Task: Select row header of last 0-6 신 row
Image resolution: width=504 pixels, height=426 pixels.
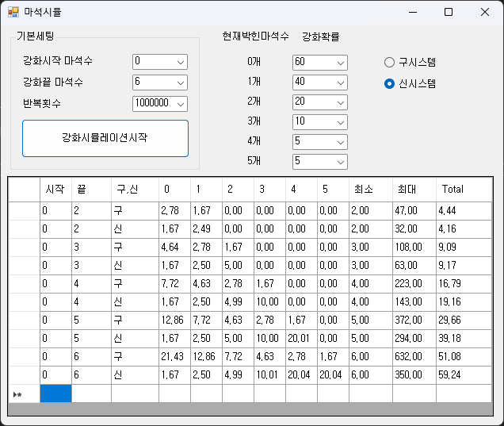Action: [24, 375]
